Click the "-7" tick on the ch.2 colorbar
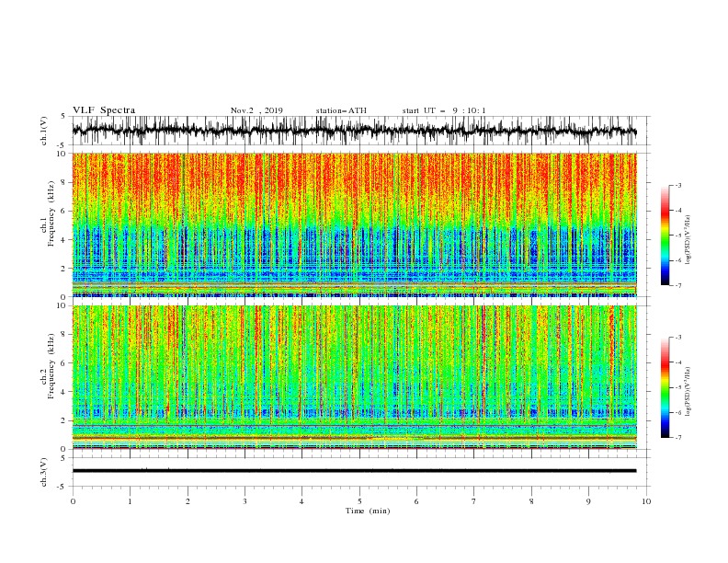This screenshot has height=563, width=728. click(677, 438)
